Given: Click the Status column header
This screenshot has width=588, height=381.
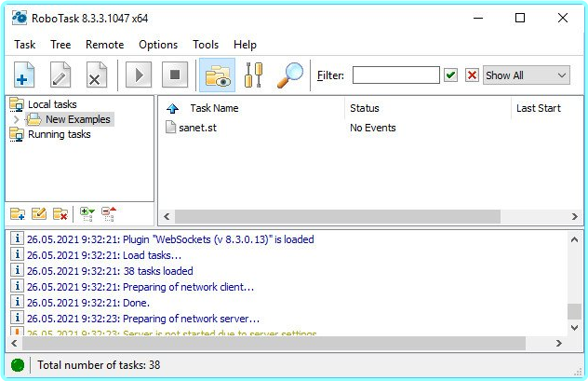Looking at the screenshot, I should [365, 108].
